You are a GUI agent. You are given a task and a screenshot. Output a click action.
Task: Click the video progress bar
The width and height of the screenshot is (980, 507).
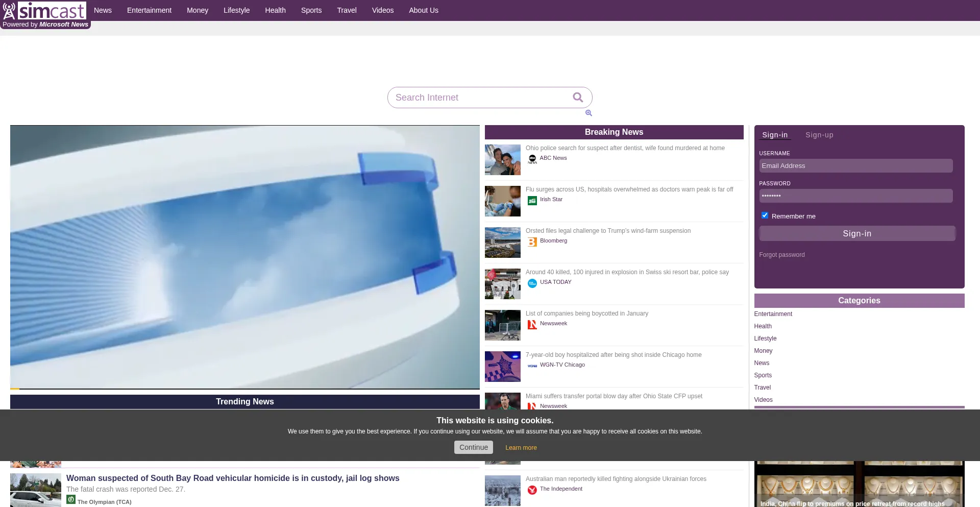pos(245,389)
